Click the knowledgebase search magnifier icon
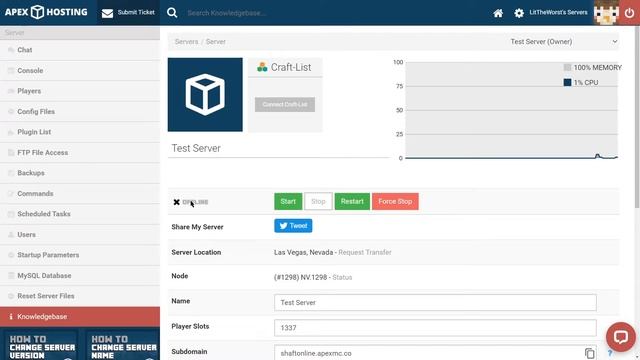 (x=172, y=13)
